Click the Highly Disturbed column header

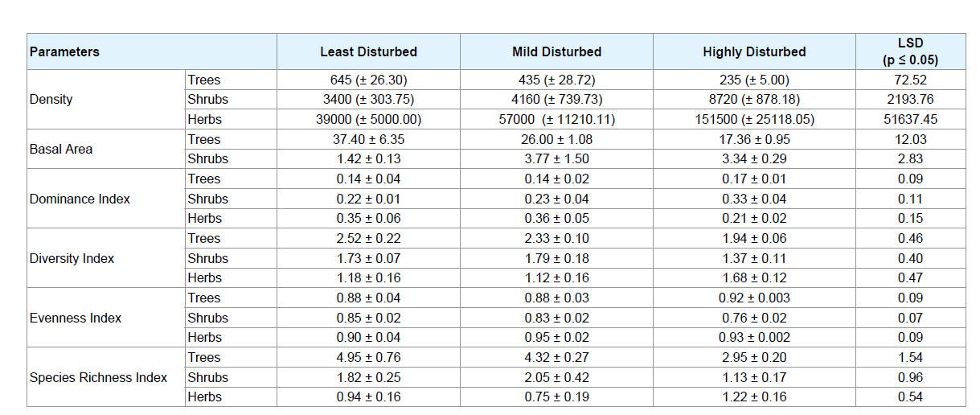pos(754,51)
